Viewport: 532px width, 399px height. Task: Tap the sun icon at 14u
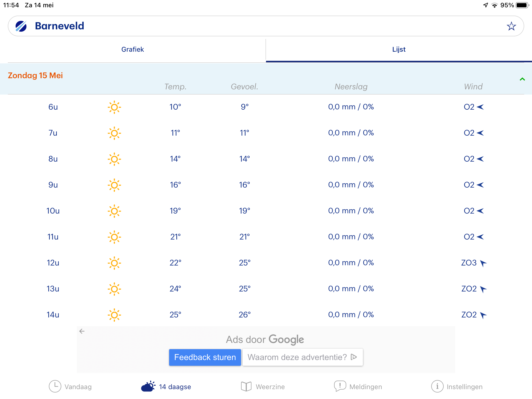coord(114,315)
